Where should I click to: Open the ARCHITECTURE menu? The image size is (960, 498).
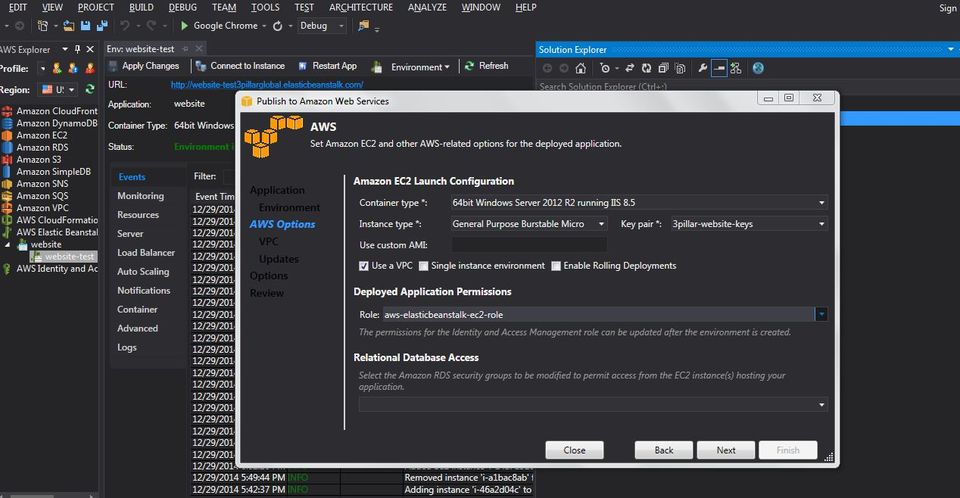(x=361, y=7)
